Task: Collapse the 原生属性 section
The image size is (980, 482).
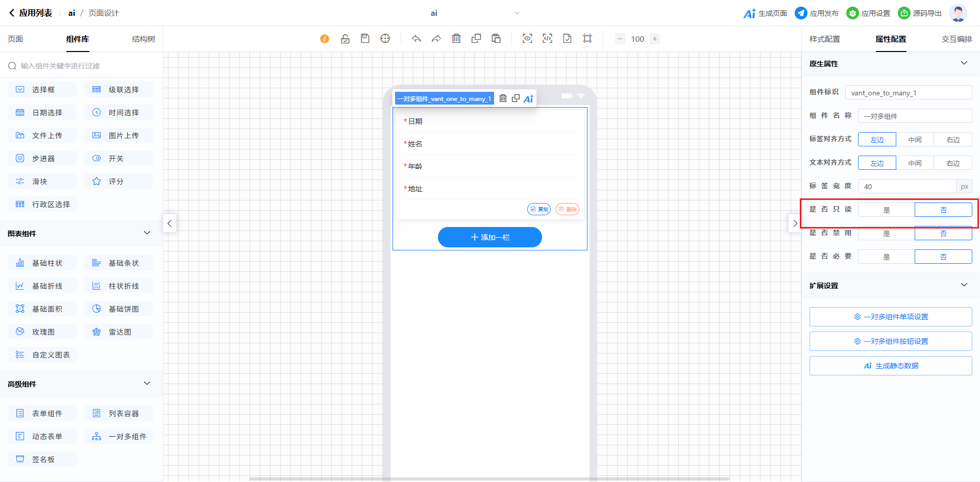Action: 964,63
